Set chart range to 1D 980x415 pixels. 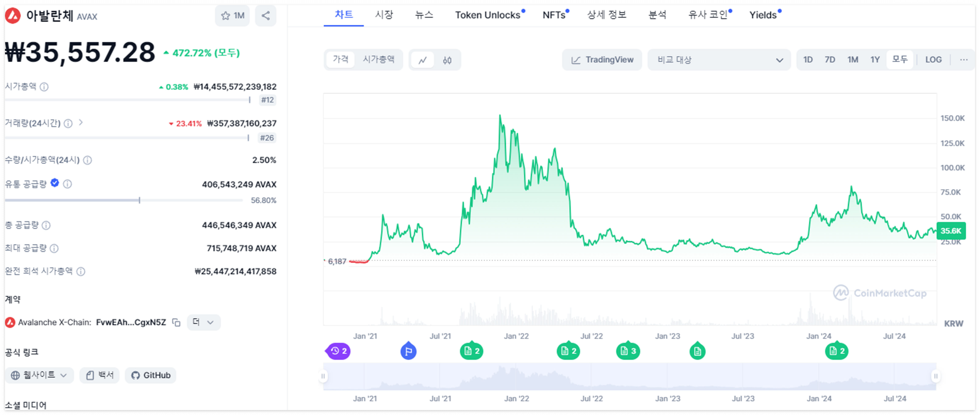(x=808, y=60)
